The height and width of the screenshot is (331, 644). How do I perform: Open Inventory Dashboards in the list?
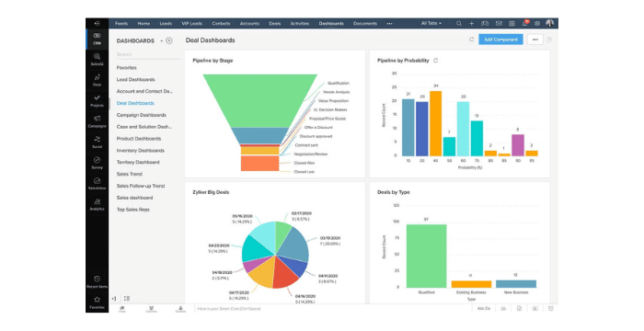click(141, 151)
